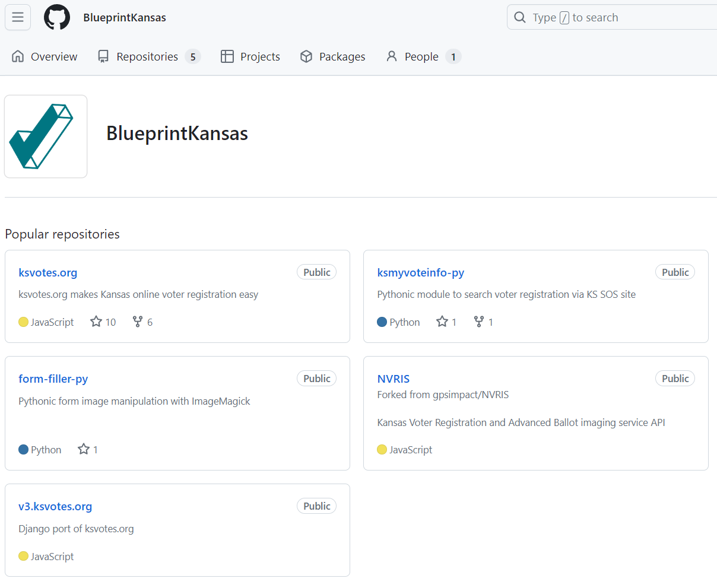Open the Repositories tab
The image size is (717, 588).
149,56
